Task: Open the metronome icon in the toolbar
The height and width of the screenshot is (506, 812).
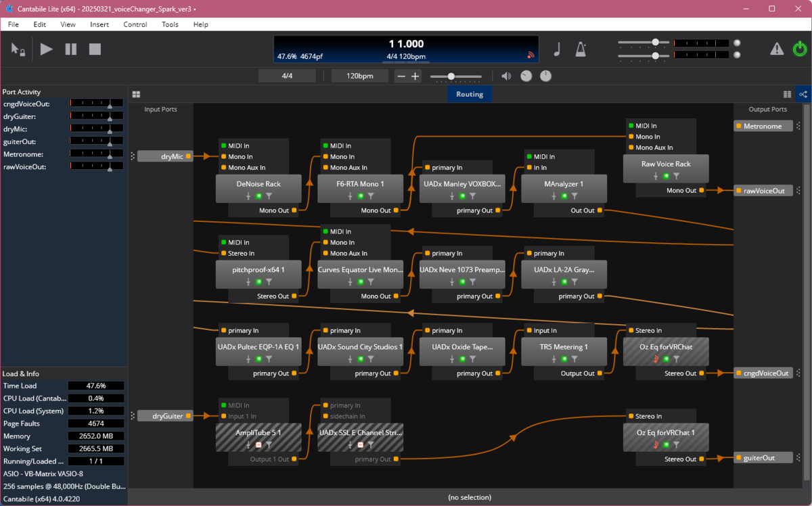Action: point(581,49)
